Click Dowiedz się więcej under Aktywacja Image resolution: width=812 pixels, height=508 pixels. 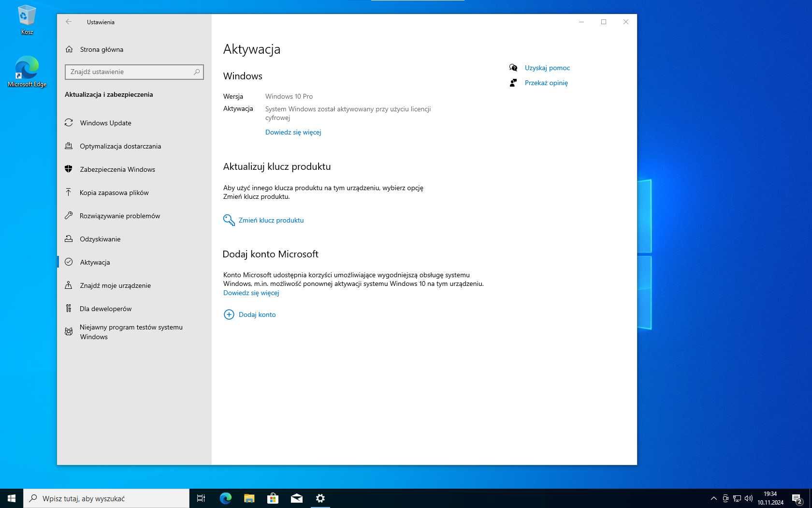[293, 132]
